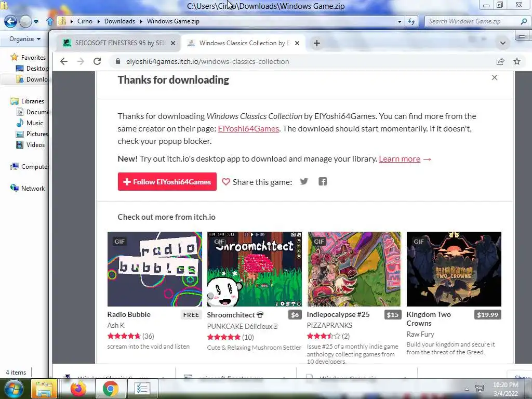
Task: Reload the itch.io page
Action: click(97, 61)
